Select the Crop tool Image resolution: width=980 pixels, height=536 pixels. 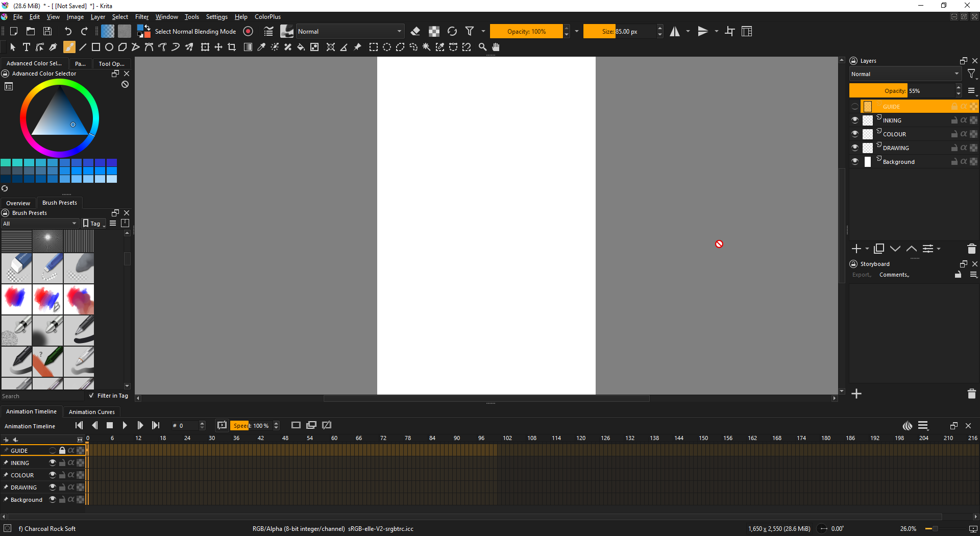(x=232, y=47)
